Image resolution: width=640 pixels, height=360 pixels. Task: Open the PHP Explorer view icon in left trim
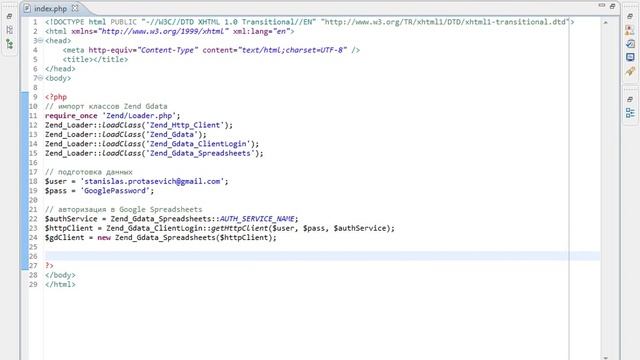click(x=9, y=30)
